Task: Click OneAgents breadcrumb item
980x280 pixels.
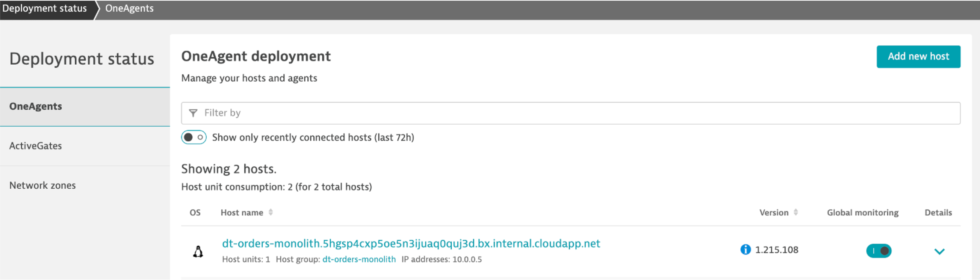Action: [x=129, y=8]
